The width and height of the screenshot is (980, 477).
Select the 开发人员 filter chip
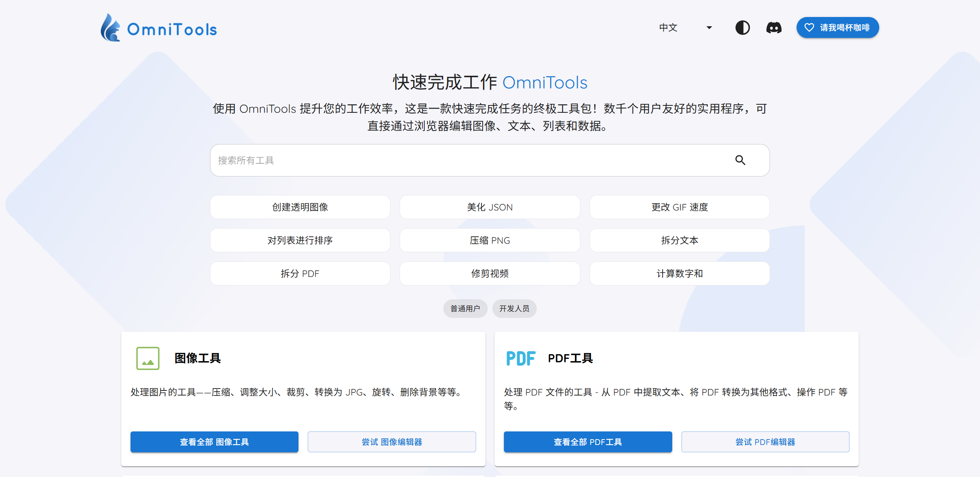514,309
